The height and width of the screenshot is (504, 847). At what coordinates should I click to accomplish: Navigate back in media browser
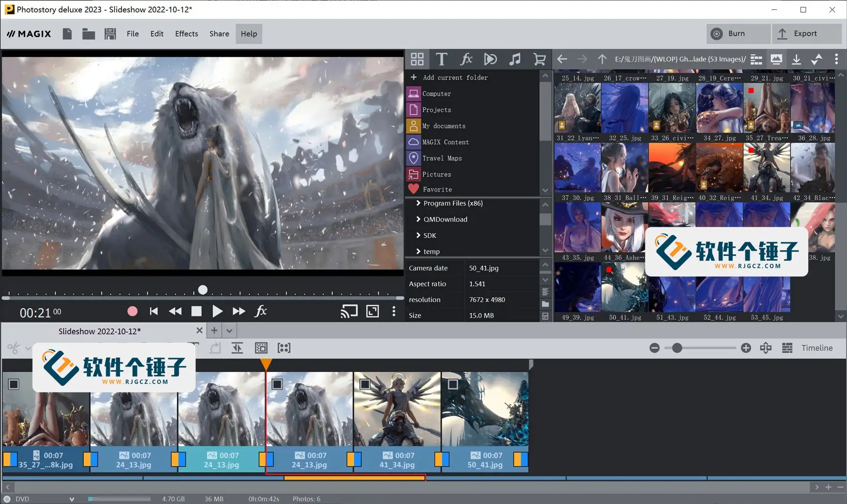(562, 59)
